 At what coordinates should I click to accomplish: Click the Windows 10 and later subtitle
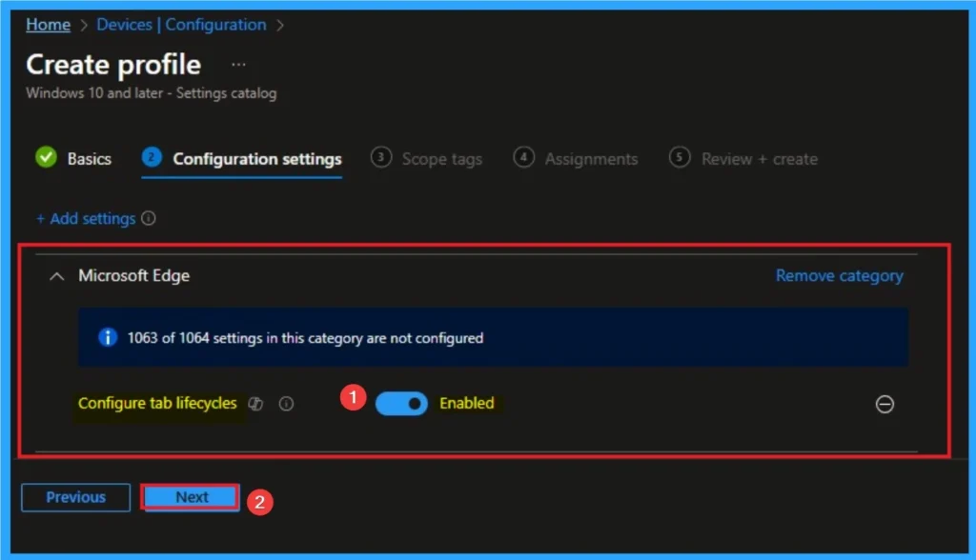pos(152,93)
